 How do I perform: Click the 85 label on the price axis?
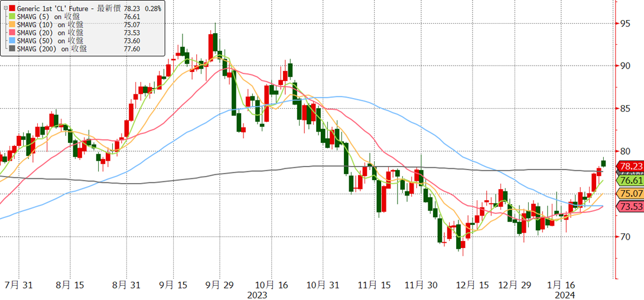(625, 108)
